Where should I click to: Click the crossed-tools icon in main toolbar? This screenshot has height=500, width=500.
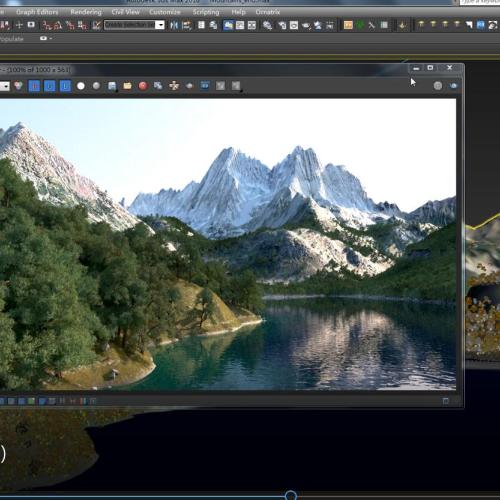pos(372,25)
